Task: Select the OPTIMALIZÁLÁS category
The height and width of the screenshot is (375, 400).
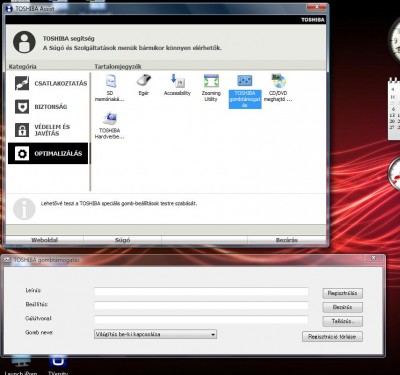Action: [48, 153]
